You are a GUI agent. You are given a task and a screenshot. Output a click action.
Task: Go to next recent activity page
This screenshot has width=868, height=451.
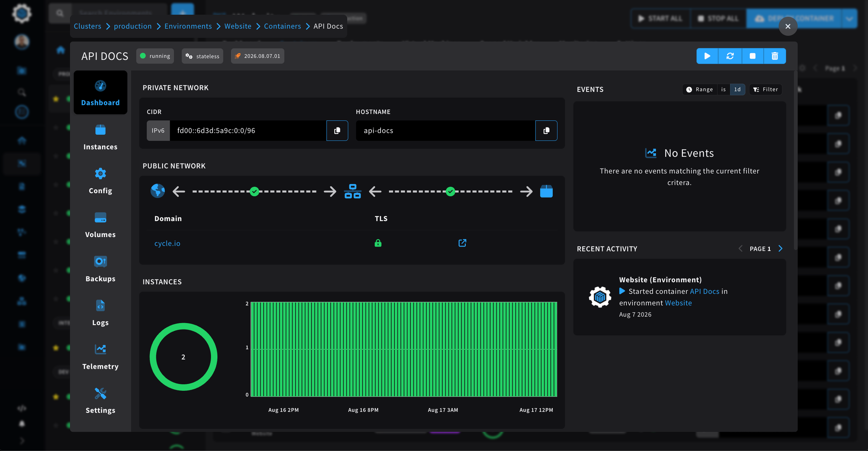(x=780, y=248)
